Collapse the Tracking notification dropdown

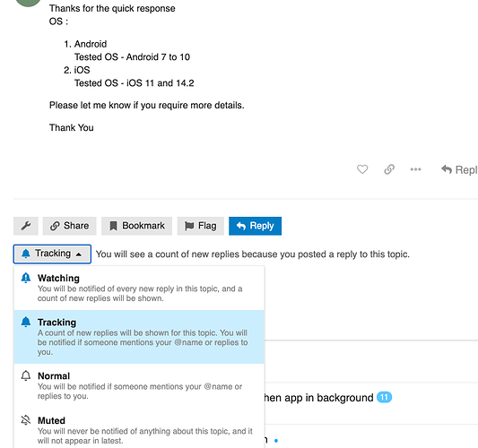[x=52, y=254]
